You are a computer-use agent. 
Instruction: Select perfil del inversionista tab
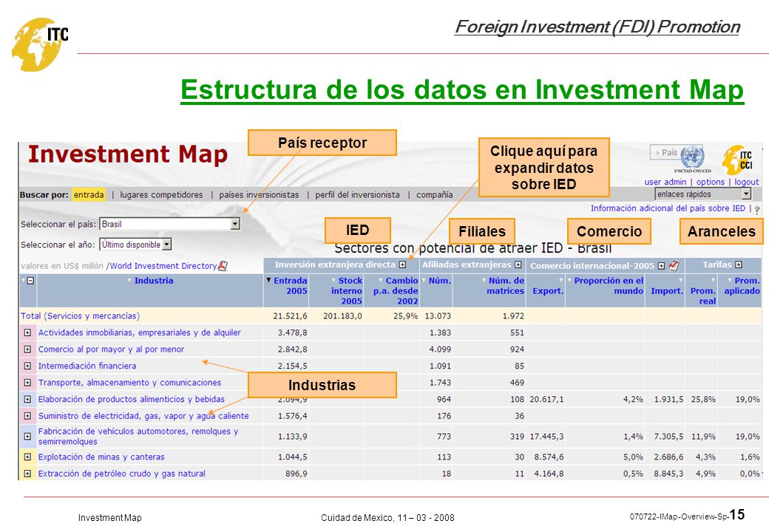(358, 194)
